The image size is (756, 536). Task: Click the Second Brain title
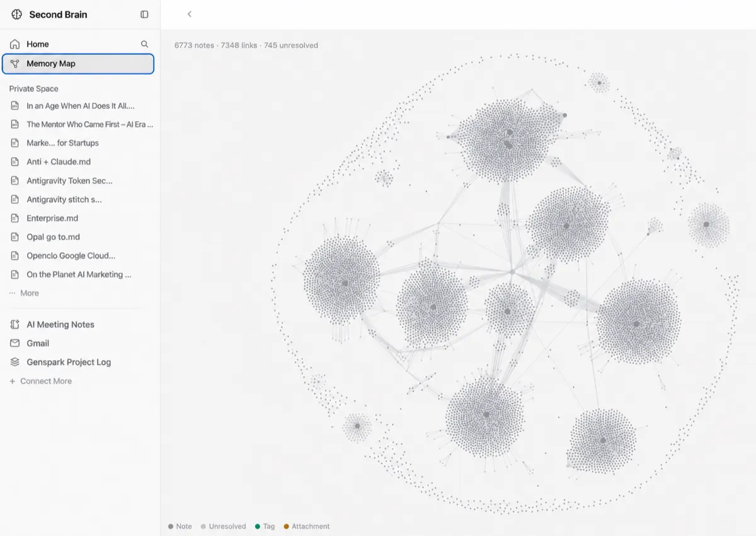click(x=58, y=15)
